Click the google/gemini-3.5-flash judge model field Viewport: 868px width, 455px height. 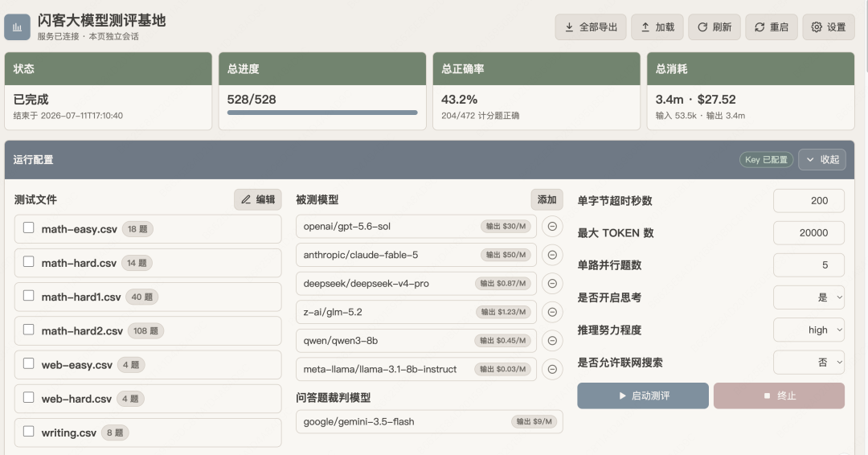429,422
